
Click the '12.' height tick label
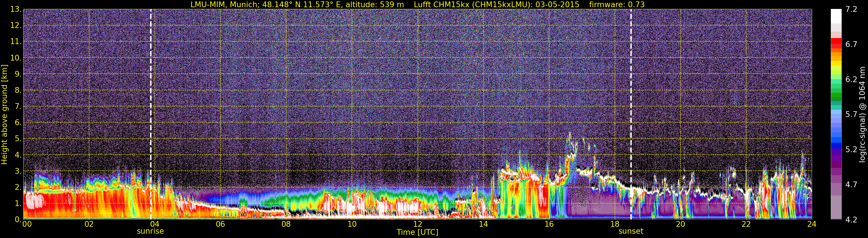tap(16, 25)
